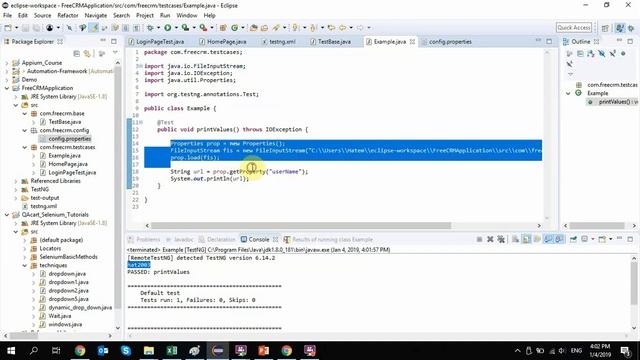
Task: Click the Coverage run toolbar icon
Action: click(186, 28)
